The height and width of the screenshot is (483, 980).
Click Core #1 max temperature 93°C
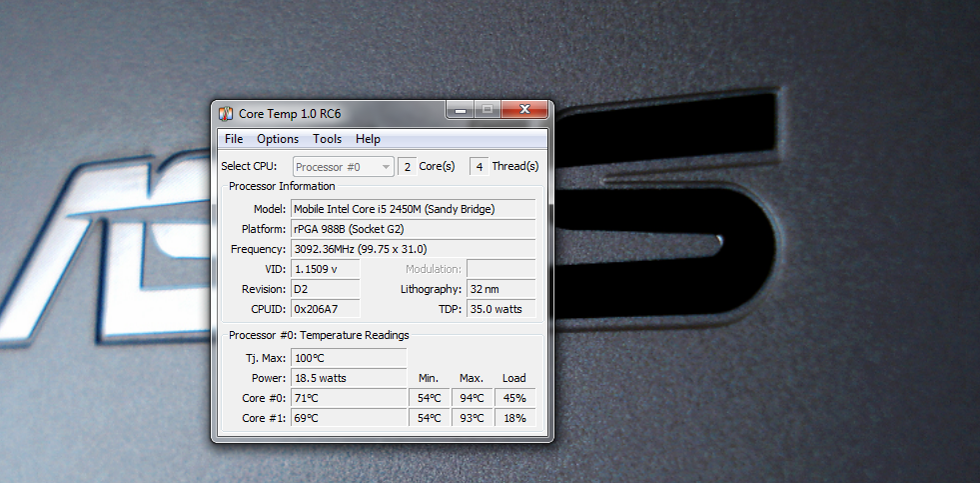pos(472,418)
